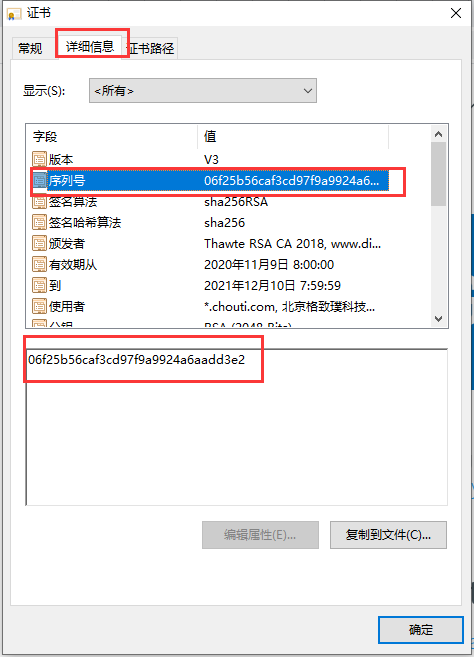Switch to the 常规 tab
The image size is (474, 657).
click(30, 48)
